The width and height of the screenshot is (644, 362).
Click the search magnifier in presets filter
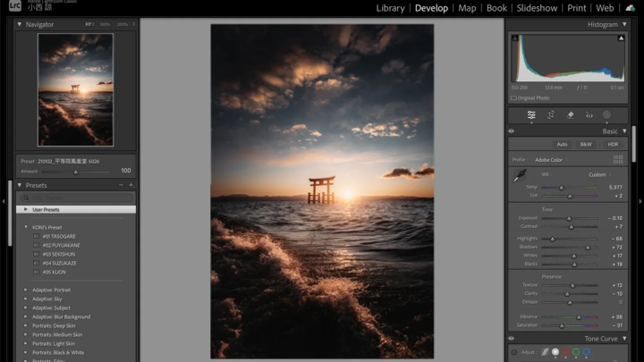[x=26, y=198]
